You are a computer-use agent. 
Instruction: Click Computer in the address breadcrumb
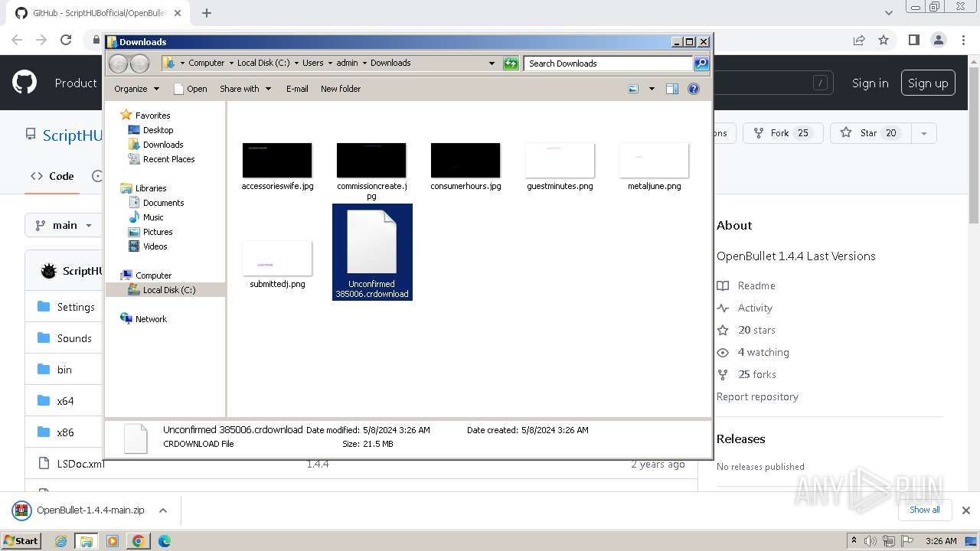[207, 63]
